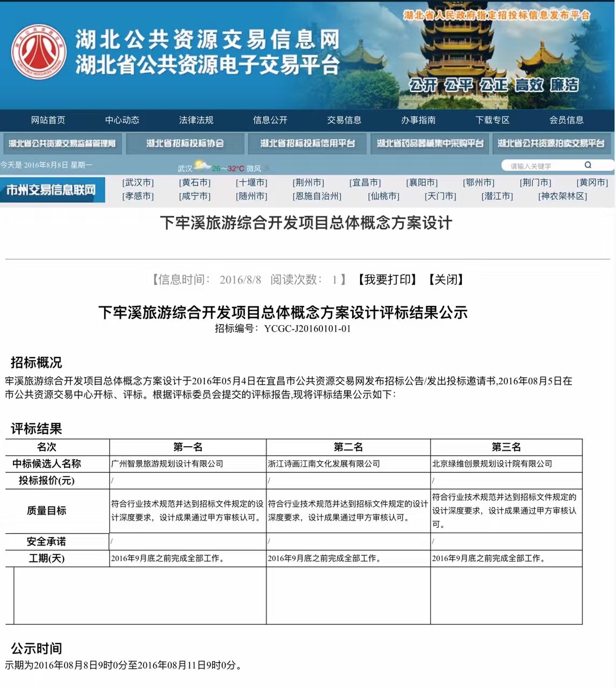Select the 黄石市 city link

tap(195, 183)
